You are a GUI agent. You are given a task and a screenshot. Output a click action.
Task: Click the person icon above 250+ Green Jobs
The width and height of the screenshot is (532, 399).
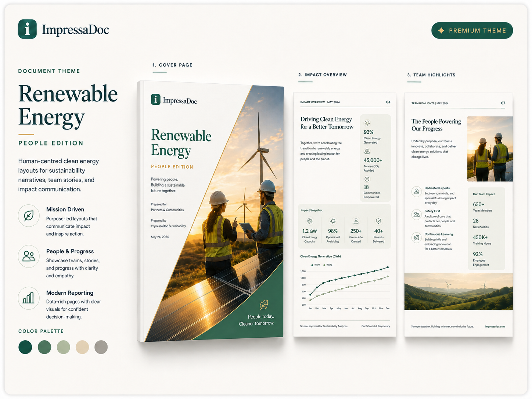356,221
